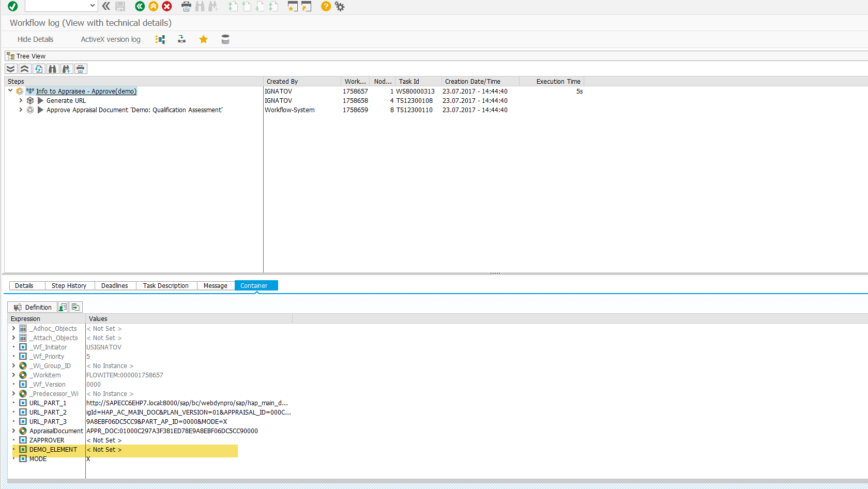Expand the AppraisalDocument container element

point(13,431)
